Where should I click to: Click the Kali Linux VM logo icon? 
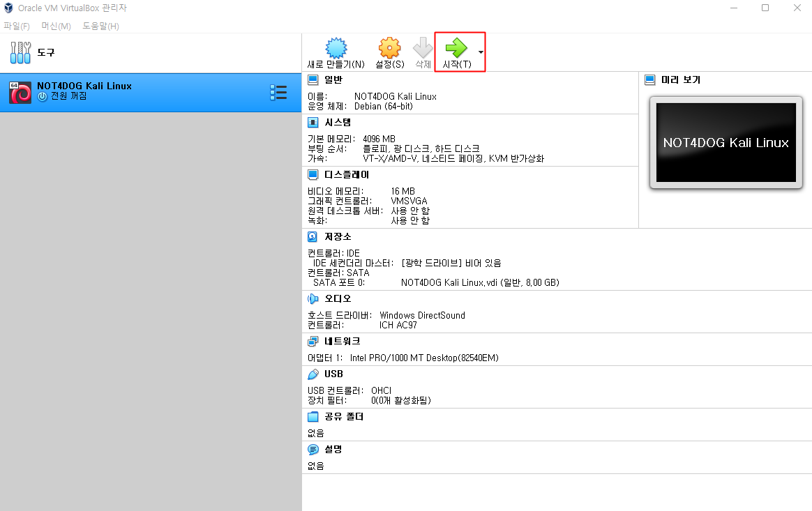(20, 93)
